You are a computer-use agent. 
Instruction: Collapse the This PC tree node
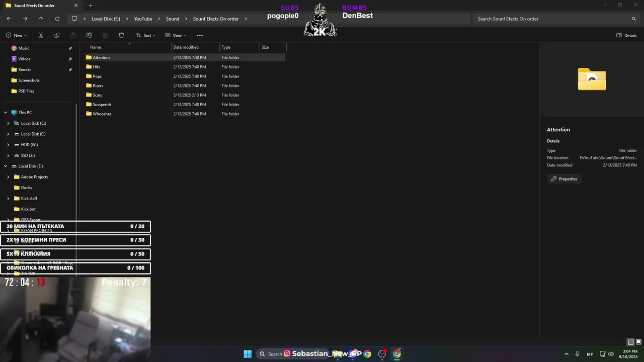(x=6, y=113)
